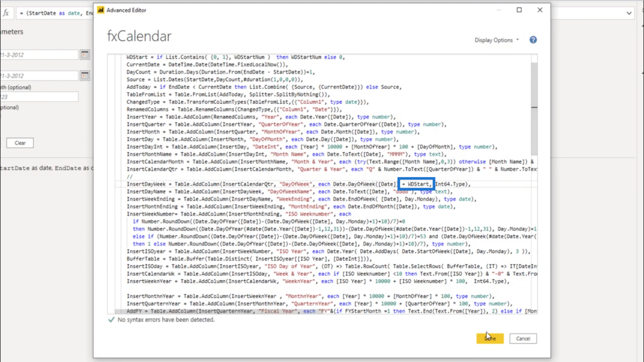Click the InsertYear code line
644x362 pixels.
[x=261, y=117]
